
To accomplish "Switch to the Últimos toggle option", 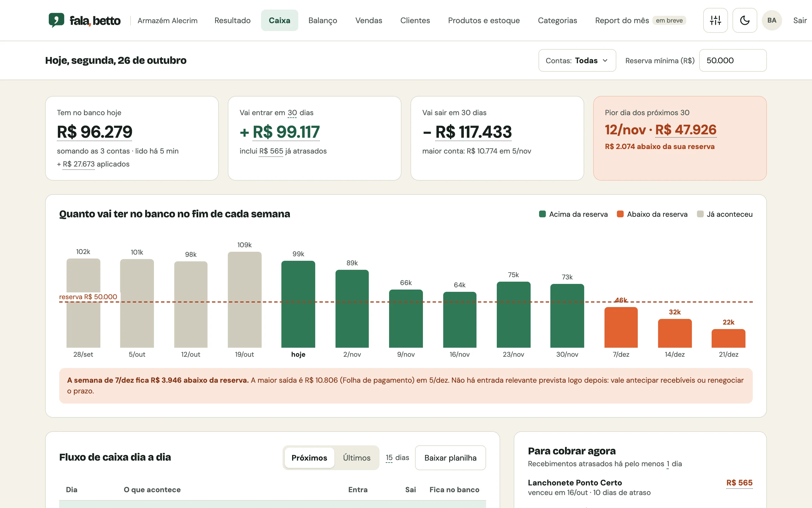I will coord(357,457).
